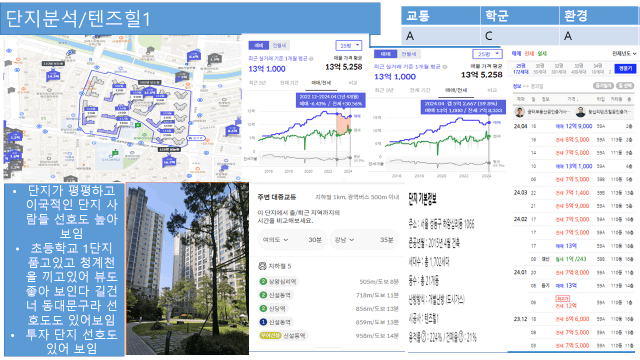The height and width of the screenshot is (360, 640).
Task: Select the 비교 tab in right chart
Action: coord(492,90)
